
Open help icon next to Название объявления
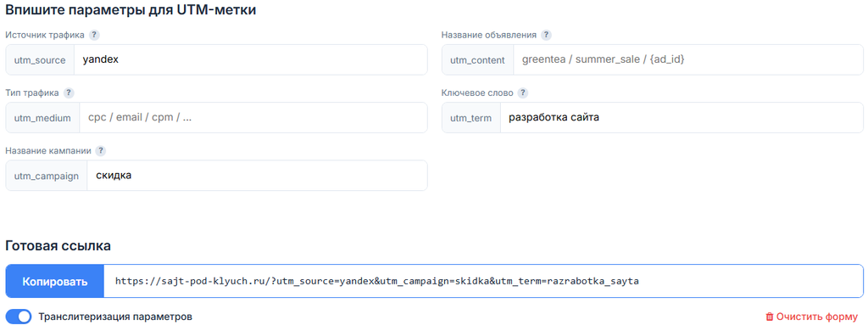546,35
